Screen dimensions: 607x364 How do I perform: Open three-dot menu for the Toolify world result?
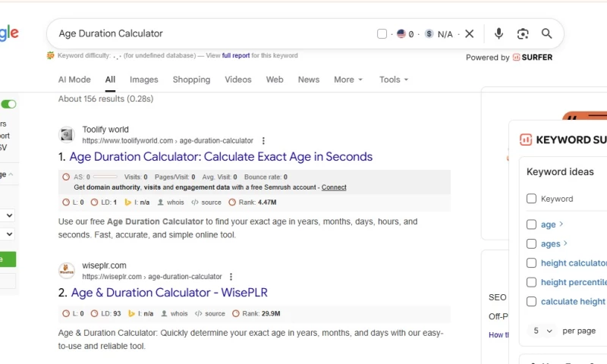tap(263, 141)
